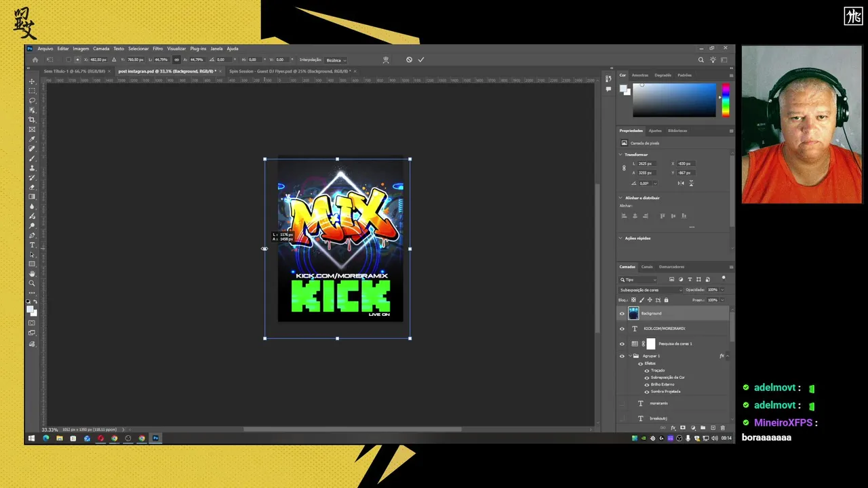The image size is (868, 488).
Task: Add a layer mask
Action: click(683, 428)
